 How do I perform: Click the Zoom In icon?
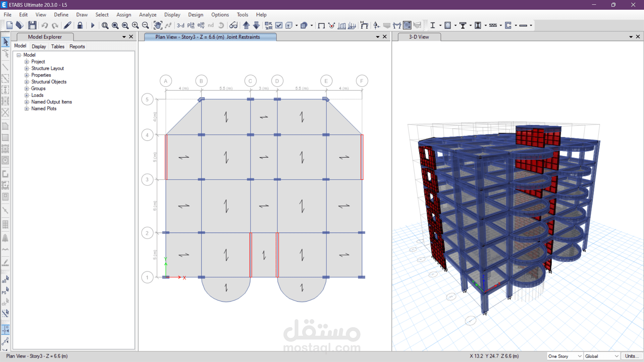coord(135,25)
